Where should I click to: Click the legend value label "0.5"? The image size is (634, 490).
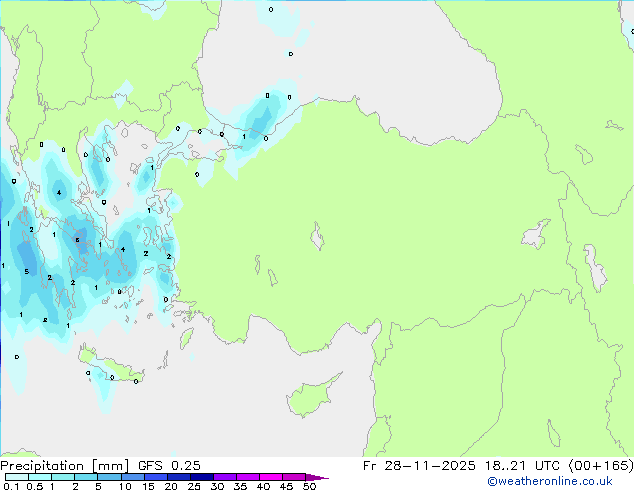(x=35, y=486)
